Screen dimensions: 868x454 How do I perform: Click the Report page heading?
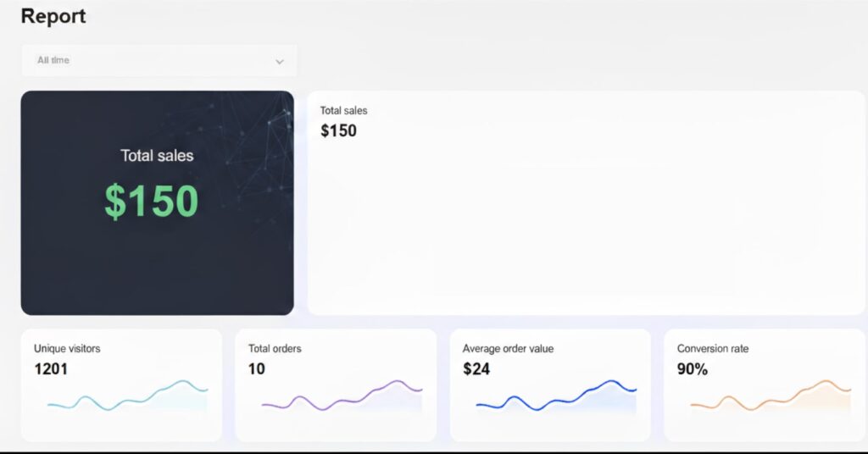point(53,16)
